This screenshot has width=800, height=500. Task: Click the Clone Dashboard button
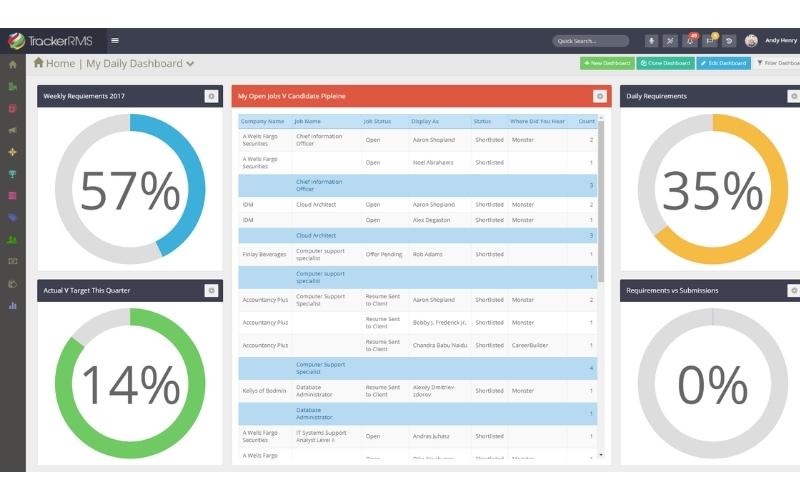coord(665,63)
